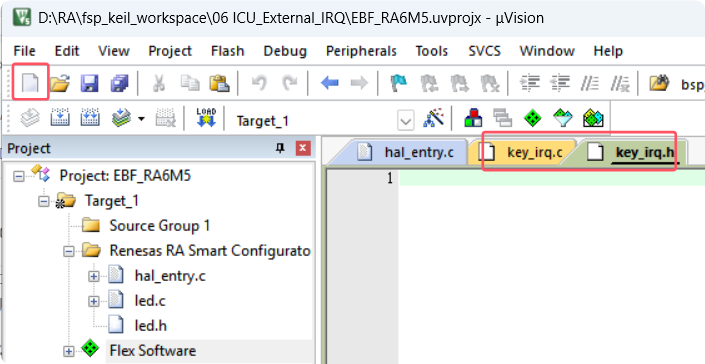Select the Flex Software tree item

[x=153, y=351]
